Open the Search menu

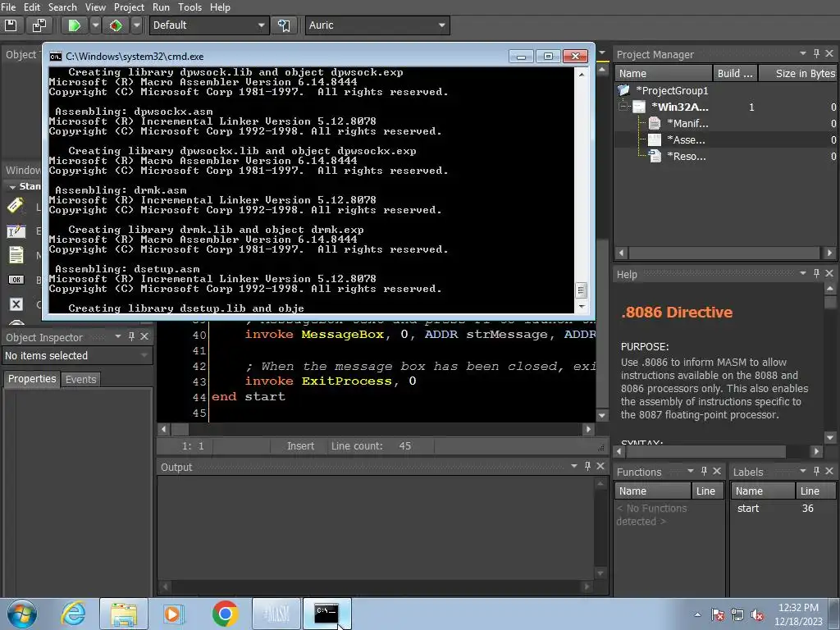(x=62, y=7)
